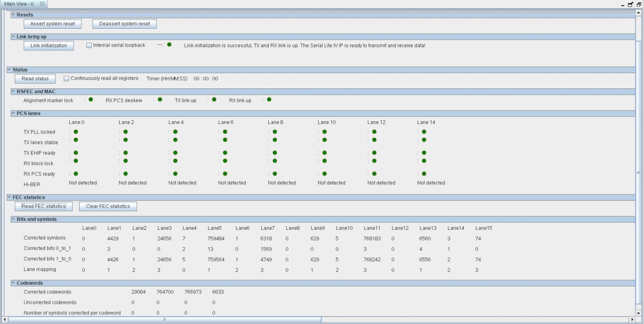Click Lane 0 TX PLL locked indicator
The height and width of the screenshot is (324, 644).
[76, 131]
